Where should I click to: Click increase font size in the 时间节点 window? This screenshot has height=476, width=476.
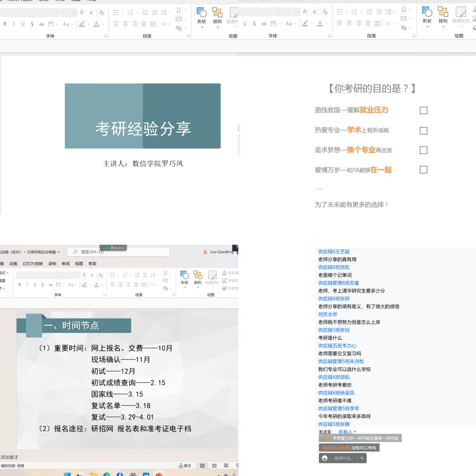(85, 275)
